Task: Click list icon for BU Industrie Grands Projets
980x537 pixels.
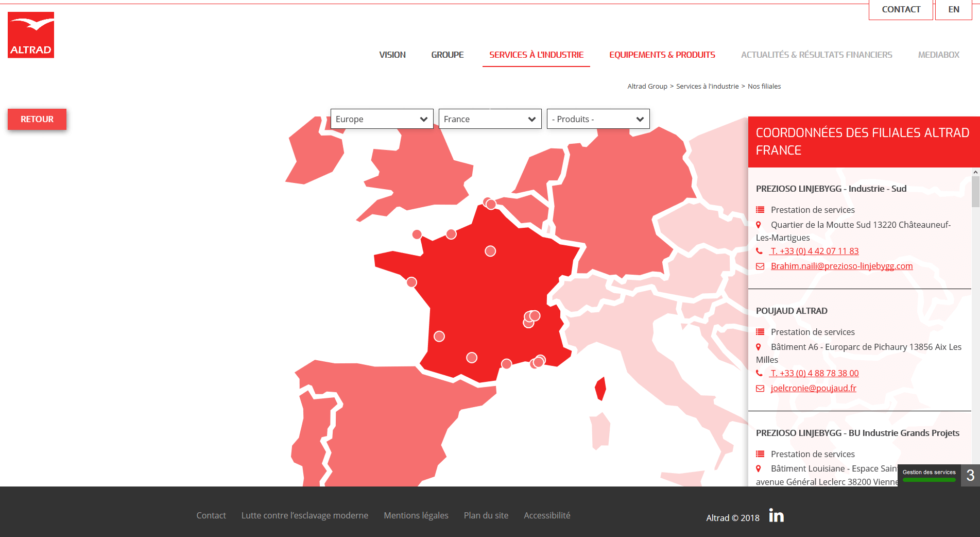Action: 760,454
